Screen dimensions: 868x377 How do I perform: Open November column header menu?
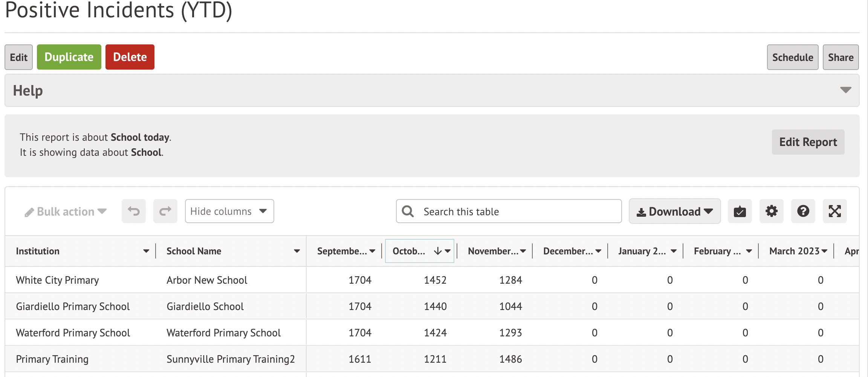(x=523, y=251)
